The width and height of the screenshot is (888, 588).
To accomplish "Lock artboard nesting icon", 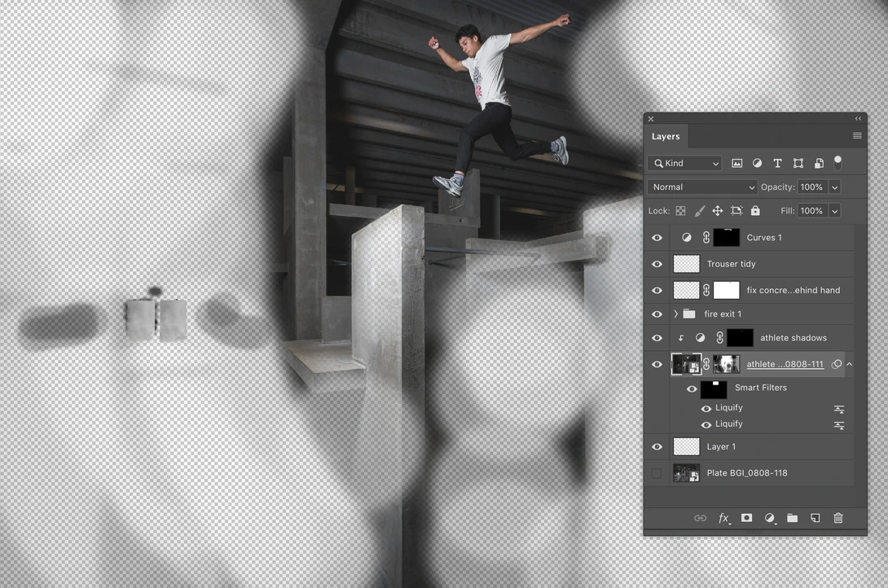I will pyautogui.click(x=736, y=211).
